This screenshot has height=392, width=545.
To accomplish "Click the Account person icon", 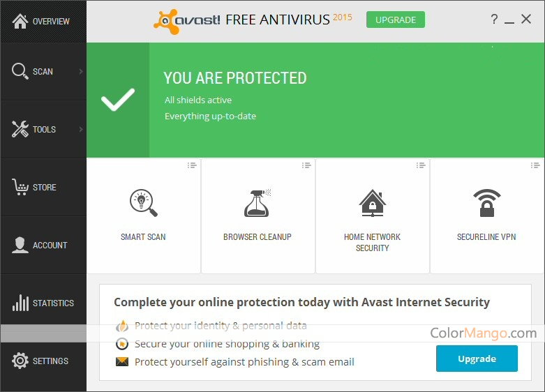I will [x=20, y=245].
